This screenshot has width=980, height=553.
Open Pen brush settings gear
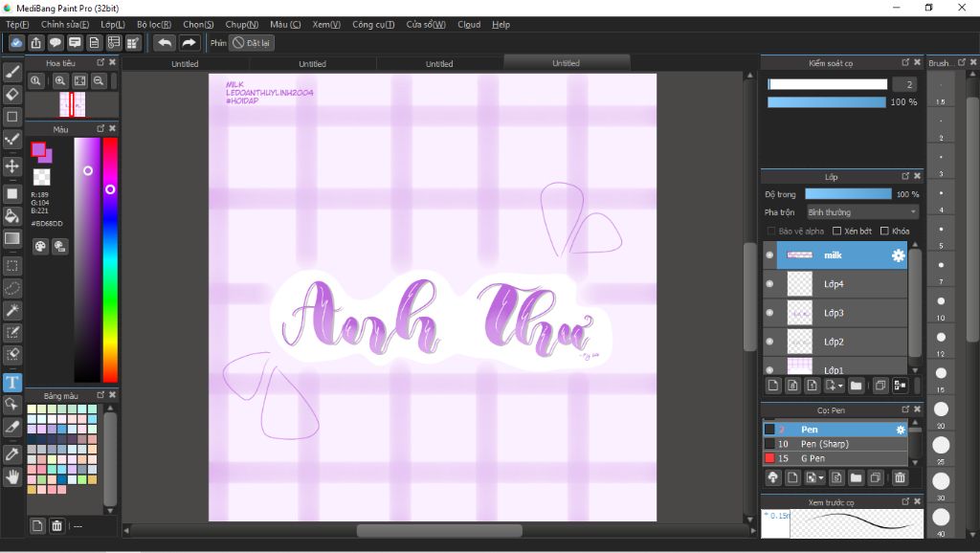[x=901, y=430]
